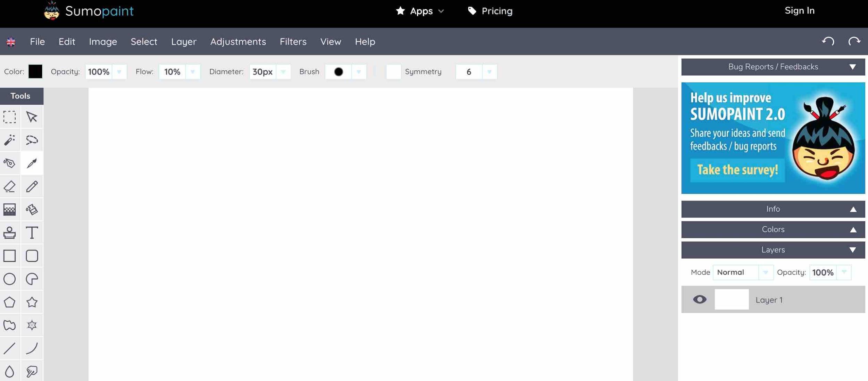Open the Symmetry count dropdown
868x381 pixels.
pyautogui.click(x=489, y=71)
